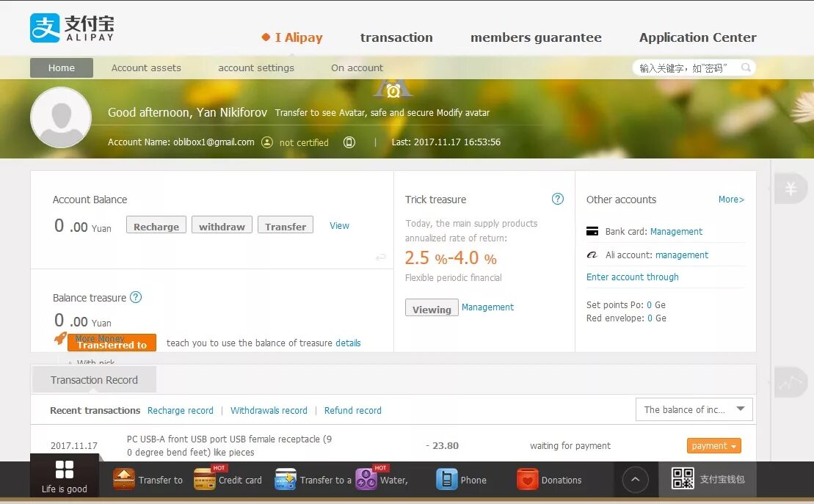Open Trick treasure help question mark
The width and height of the screenshot is (814, 504).
(x=558, y=199)
